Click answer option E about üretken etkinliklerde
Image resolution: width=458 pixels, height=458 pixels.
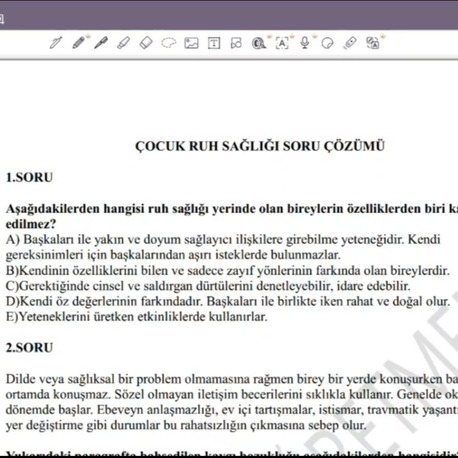(x=137, y=317)
